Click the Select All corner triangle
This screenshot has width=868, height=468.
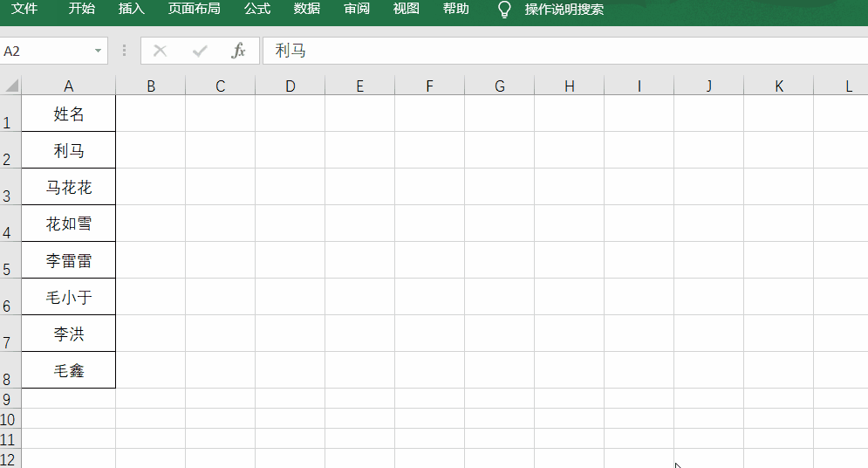point(11,86)
